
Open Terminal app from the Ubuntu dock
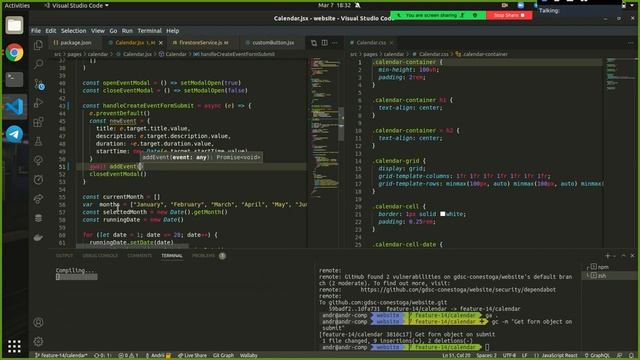coord(14,79)
